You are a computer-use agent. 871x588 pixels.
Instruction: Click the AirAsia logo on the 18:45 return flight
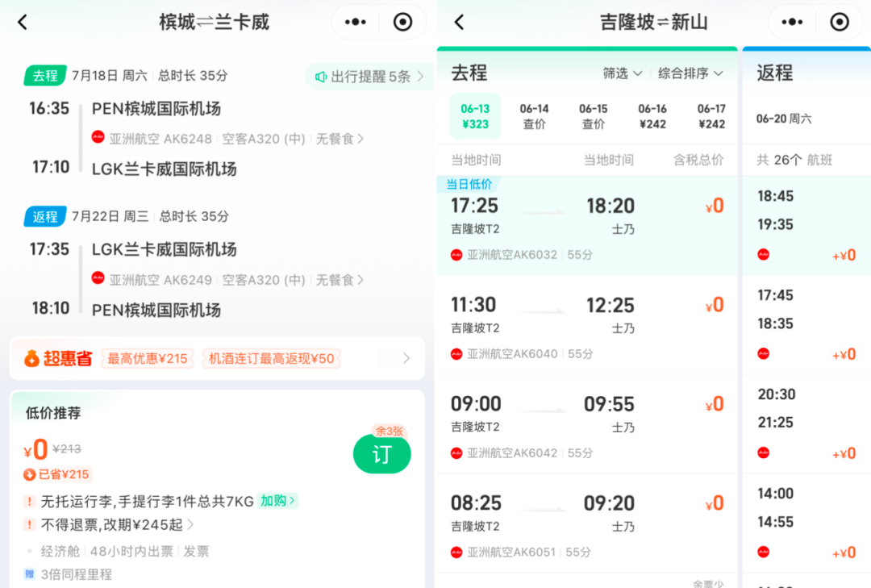pos(763,254)
